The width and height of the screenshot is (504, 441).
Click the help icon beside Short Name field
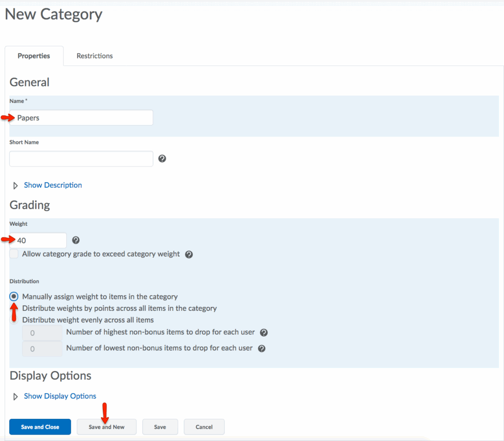(x=162, y=159)
